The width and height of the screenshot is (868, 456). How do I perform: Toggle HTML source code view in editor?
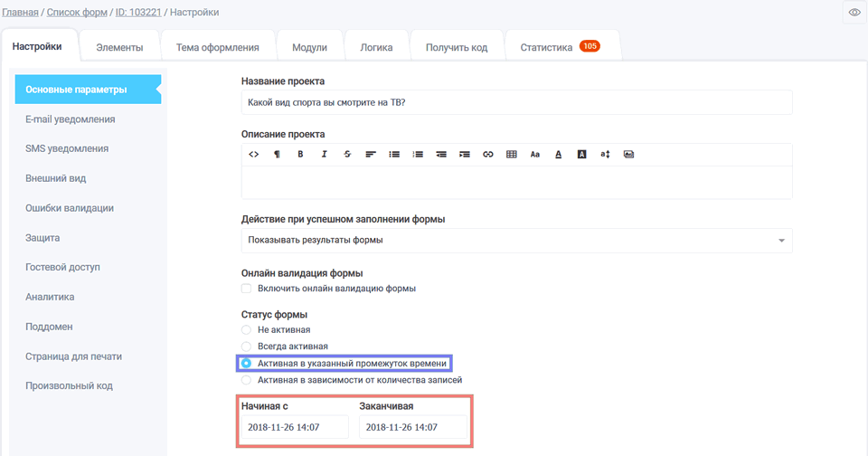253,155
